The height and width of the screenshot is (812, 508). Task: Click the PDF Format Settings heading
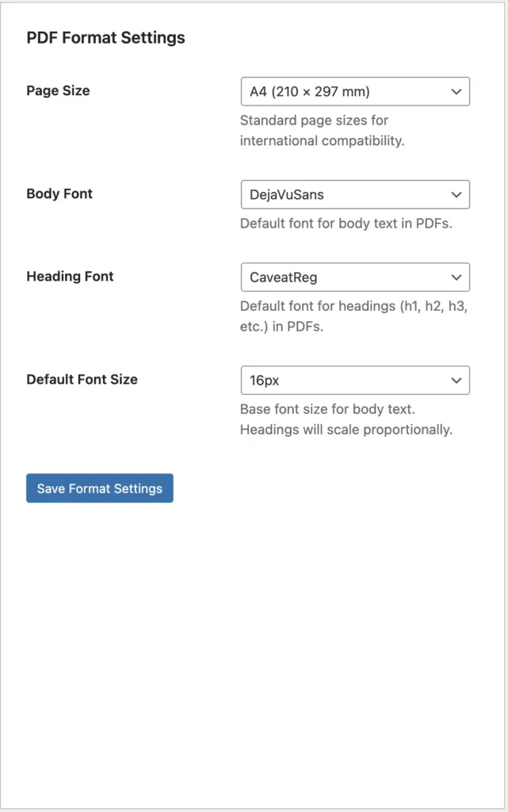pyautogui.click(x=105, y=38)
